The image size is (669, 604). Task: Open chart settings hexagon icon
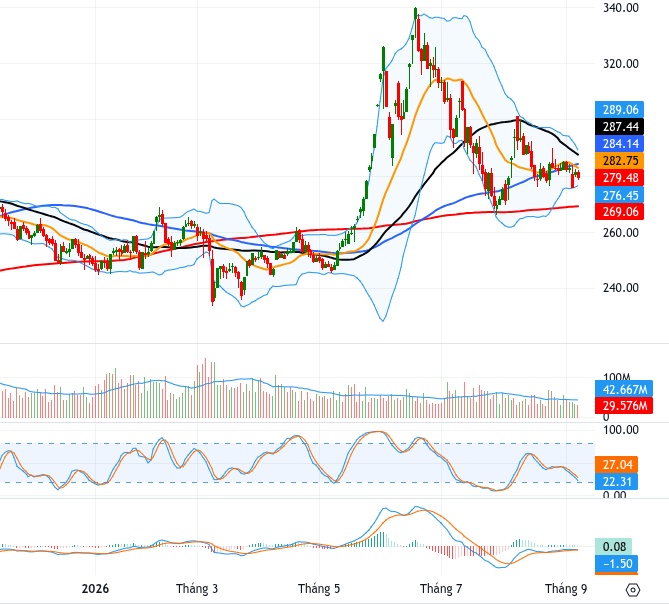coord(632,590)
